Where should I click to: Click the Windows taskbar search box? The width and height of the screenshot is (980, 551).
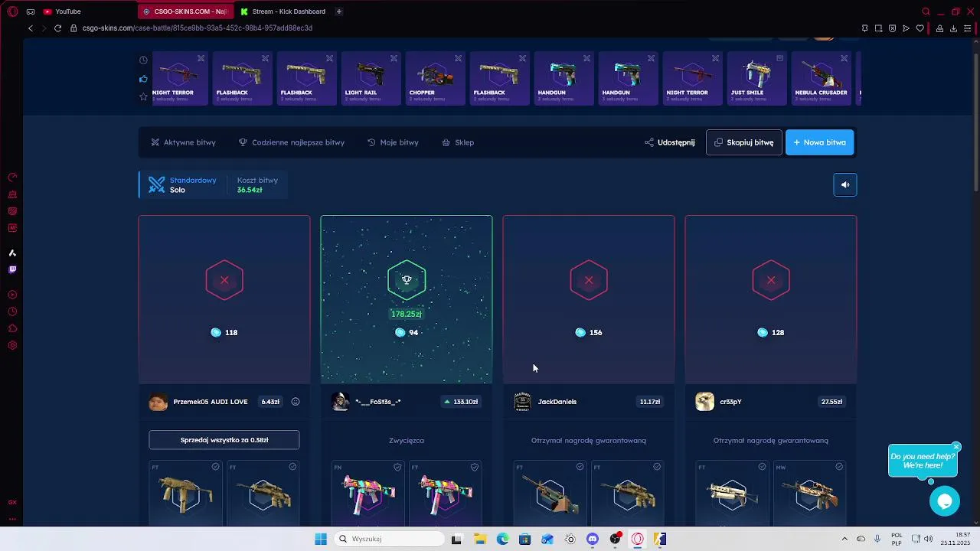click(388, 539)
